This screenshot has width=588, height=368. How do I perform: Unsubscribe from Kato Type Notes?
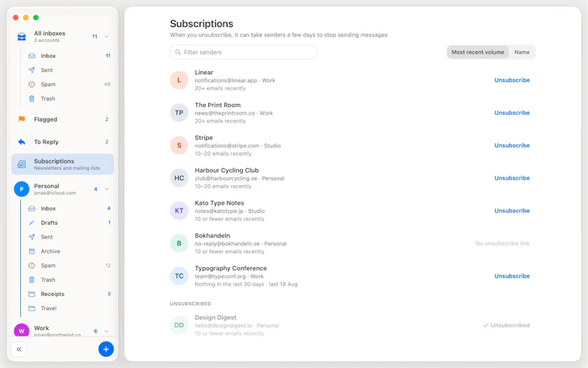click(512, 211)
